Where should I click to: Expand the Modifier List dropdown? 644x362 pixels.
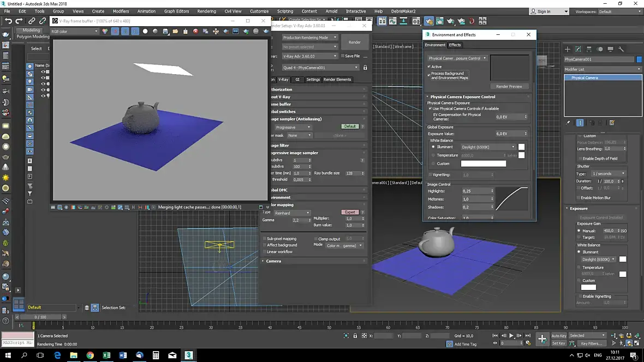(x=603, y=69)
